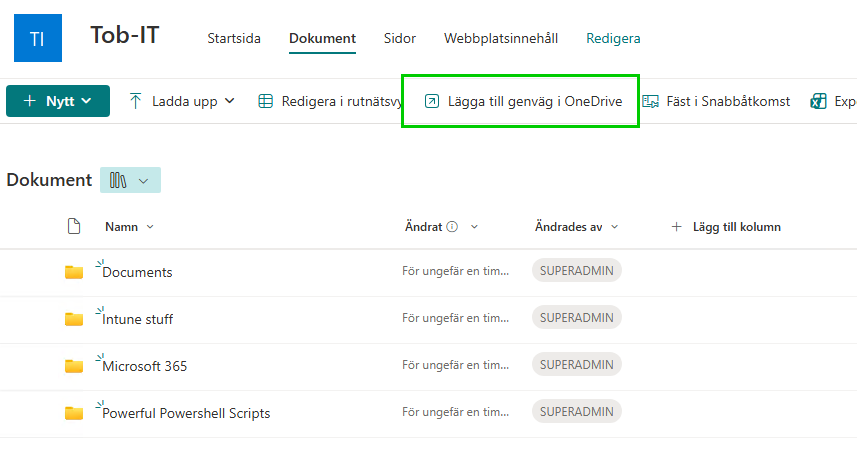Click the Excel export icon
Image resolution: width=857 pixels, height=473 pixels.
(819, 101)
